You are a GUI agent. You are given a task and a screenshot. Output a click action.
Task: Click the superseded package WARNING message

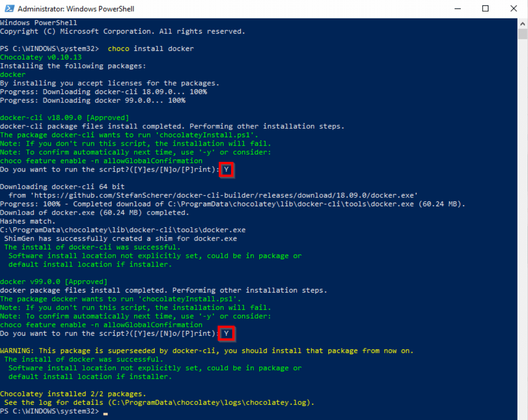[207, 351]
